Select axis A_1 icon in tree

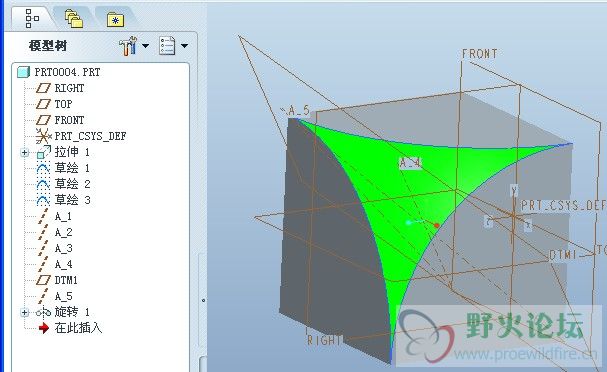(43, 216)
